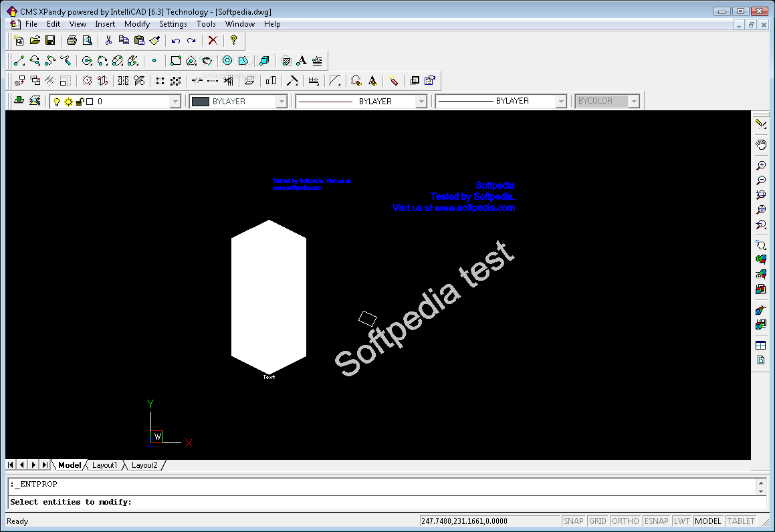Select the Rectangle drawing tool
This screenshot has width=775, height=532.
(175, 61)
